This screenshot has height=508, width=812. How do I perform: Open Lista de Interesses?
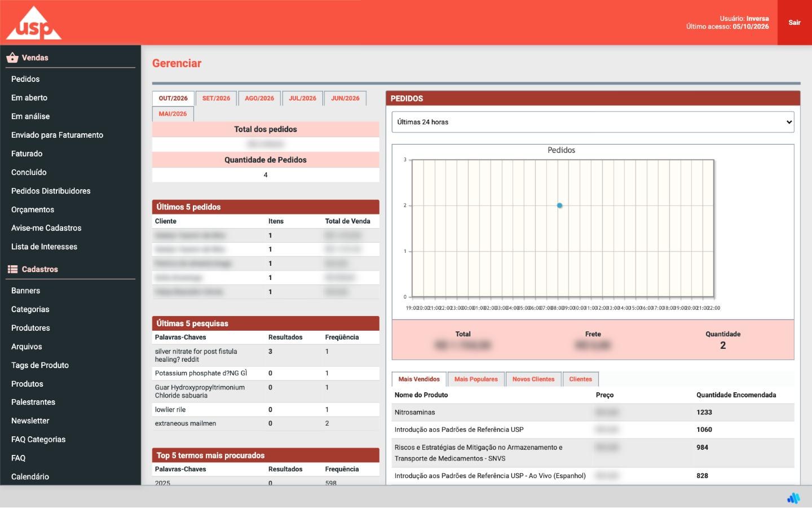click(x=44, y=247)
